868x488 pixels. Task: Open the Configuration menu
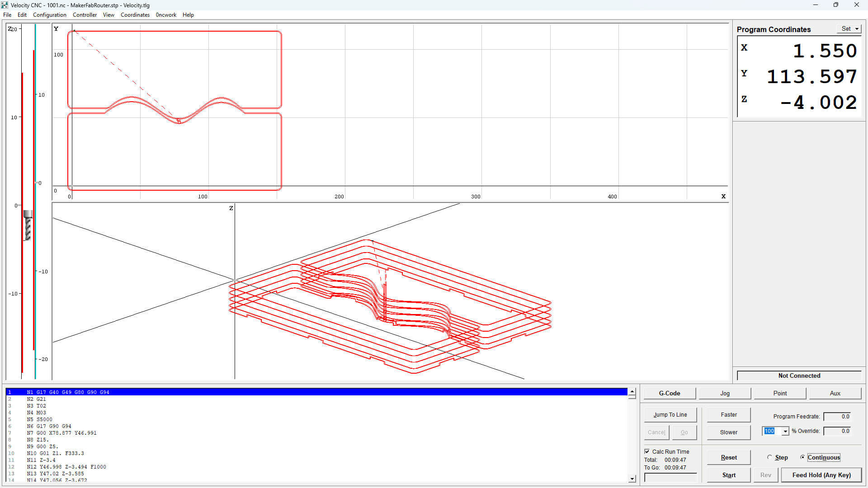pos(49,15)
